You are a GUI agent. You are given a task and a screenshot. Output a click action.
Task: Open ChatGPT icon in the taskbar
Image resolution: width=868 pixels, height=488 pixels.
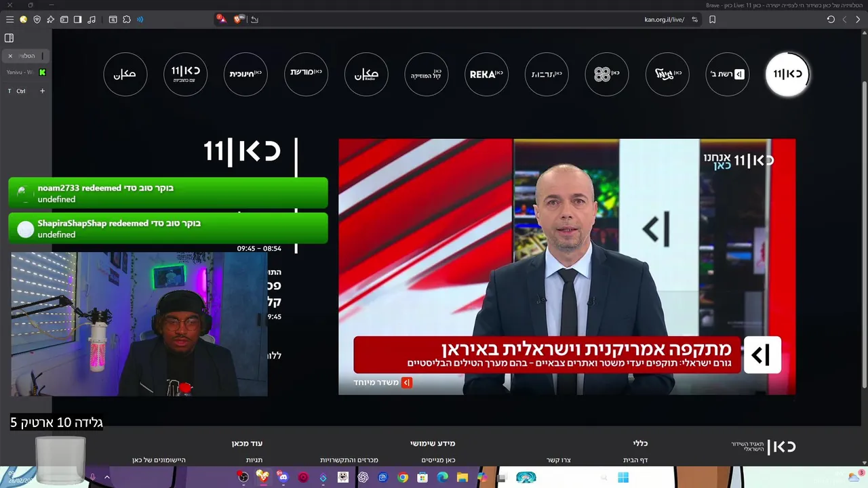(x=363, y=477)
